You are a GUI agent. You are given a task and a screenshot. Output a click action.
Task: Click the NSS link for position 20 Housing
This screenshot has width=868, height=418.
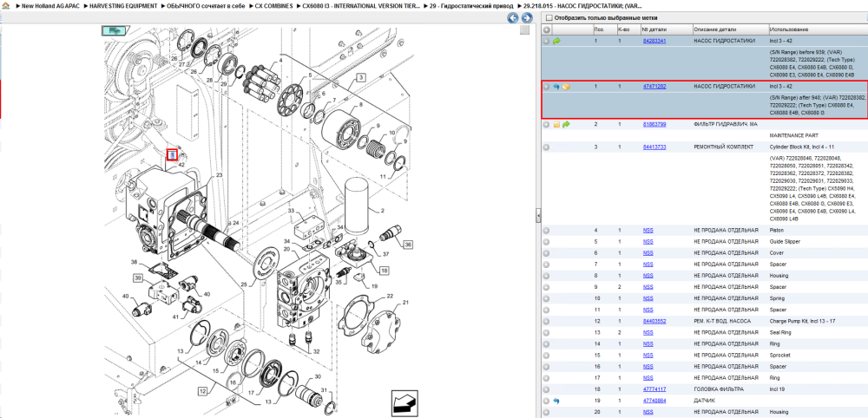click(648, 412)
